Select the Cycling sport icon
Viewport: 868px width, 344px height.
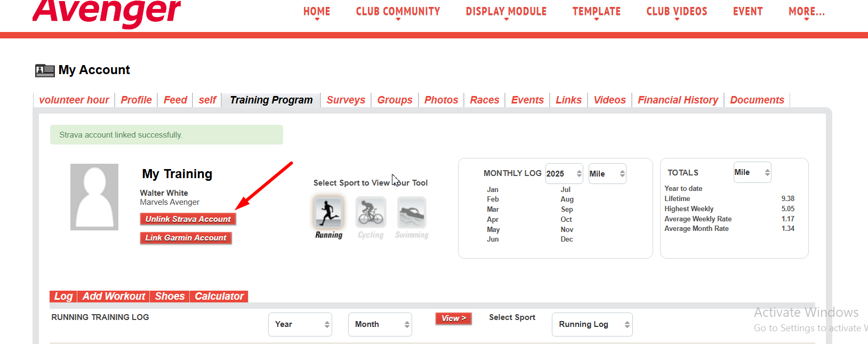click(371, 213)
